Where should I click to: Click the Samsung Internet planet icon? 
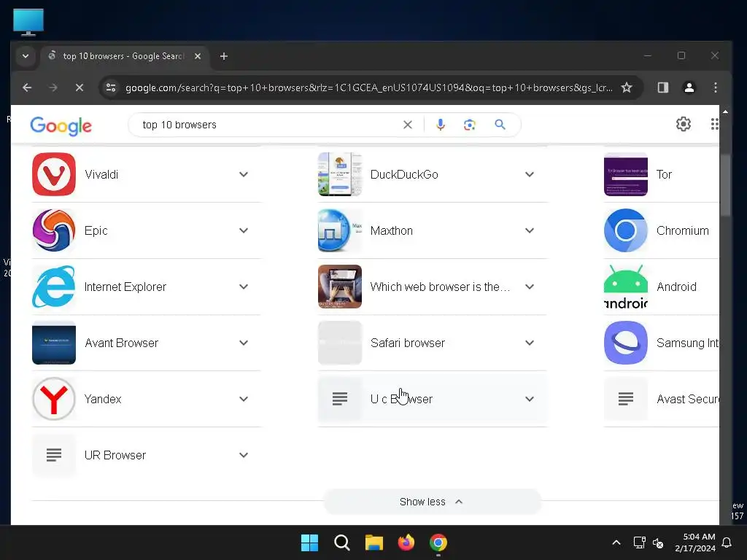point(625,343)
